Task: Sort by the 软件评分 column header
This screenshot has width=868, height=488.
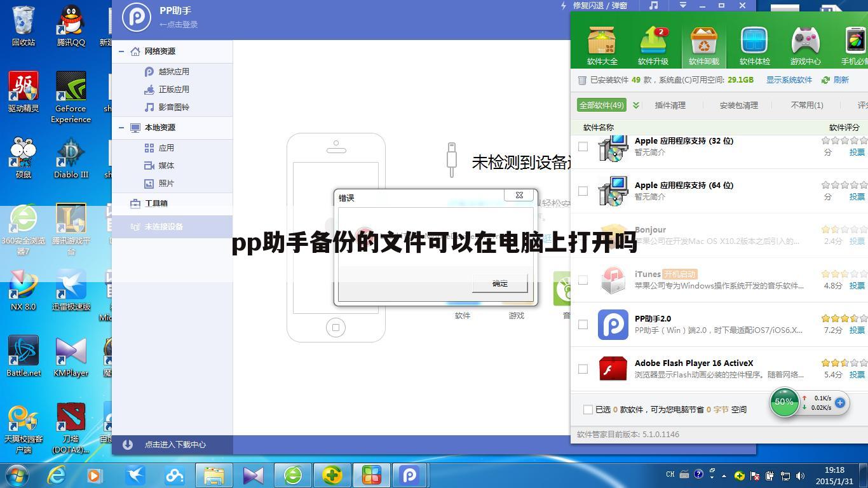Action: [x=844, y=128]
